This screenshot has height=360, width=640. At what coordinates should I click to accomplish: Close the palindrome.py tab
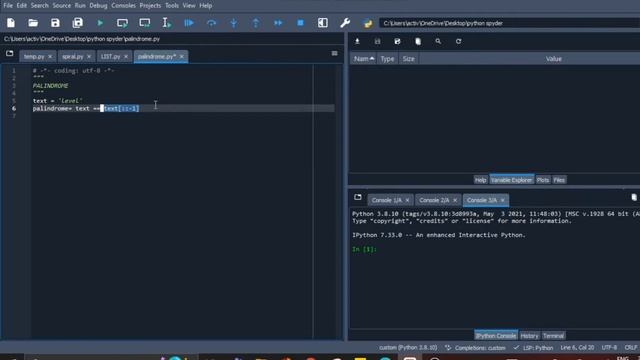[x=182, y=56]
